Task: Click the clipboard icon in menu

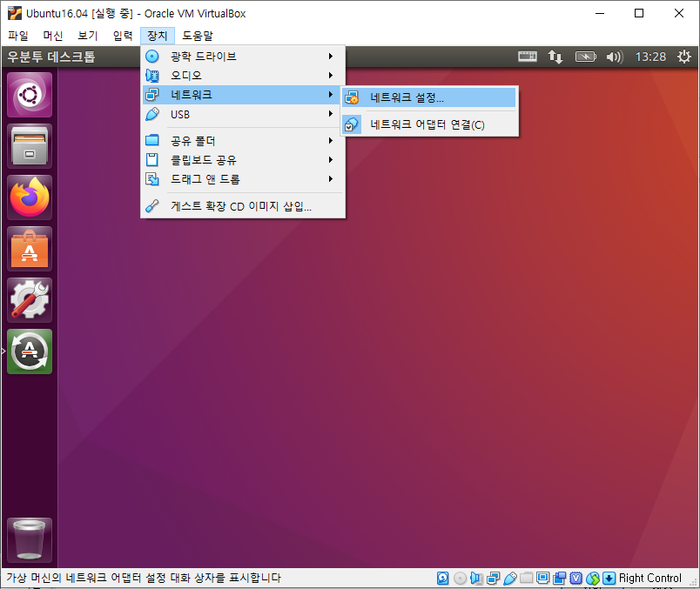Action: (x=152, y=160)
